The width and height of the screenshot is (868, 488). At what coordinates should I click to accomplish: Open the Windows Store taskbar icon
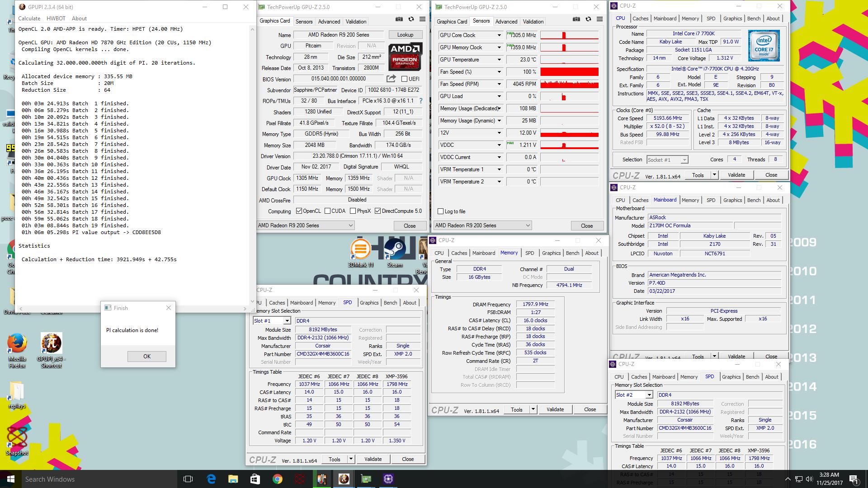pyautogui.click(x=255, y=479)
